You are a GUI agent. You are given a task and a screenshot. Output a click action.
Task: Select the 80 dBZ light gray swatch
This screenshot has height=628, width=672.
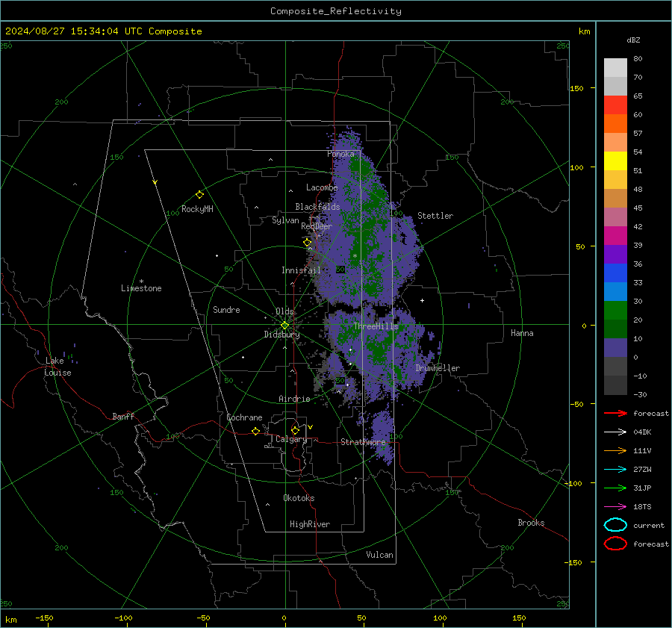click(x=615, y=68)
